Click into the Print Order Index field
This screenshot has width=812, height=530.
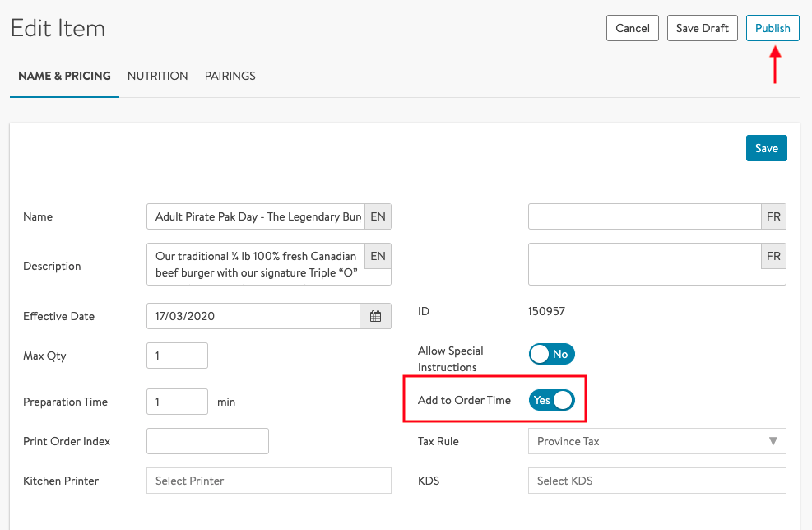[207, 441]
